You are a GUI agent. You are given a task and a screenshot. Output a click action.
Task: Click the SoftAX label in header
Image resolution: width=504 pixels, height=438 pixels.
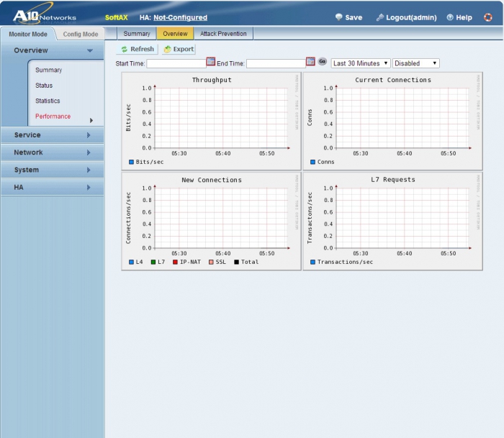coord(117,17)
